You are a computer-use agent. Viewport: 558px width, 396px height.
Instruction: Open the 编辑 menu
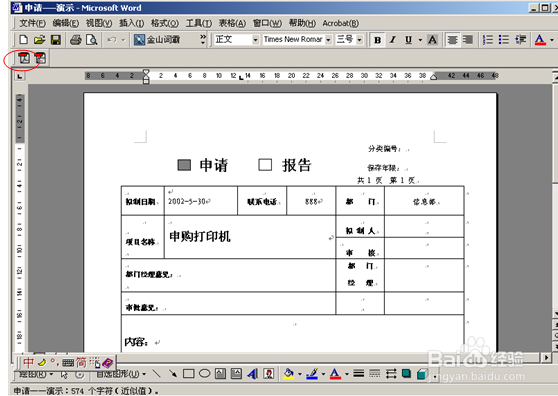[65, 23]
